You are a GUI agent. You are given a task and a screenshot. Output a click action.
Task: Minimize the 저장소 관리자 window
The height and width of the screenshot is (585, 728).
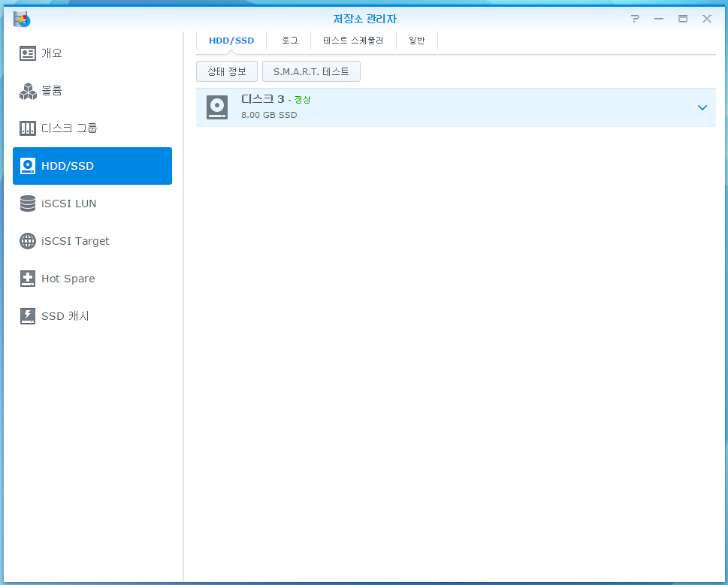point(658,19)
